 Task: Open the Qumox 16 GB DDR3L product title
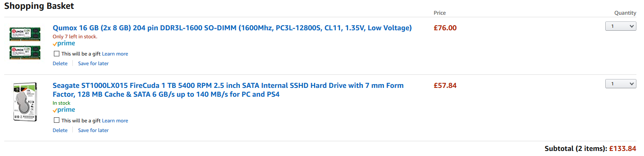click(x=232, y=28)
